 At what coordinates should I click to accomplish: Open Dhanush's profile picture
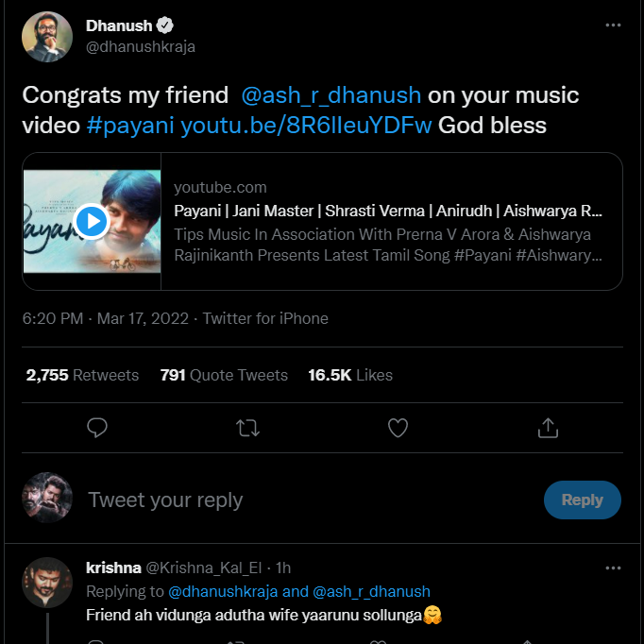(x=47, y=37)
